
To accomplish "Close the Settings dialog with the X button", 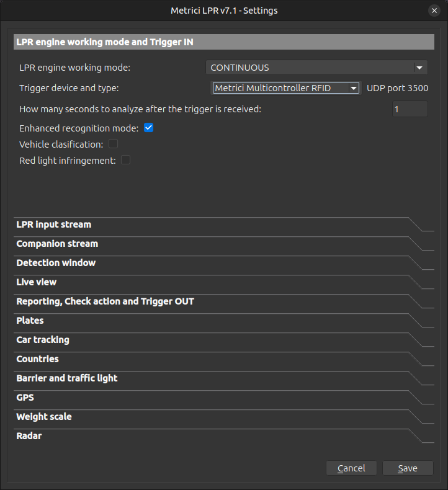I will tap(434, 11).
